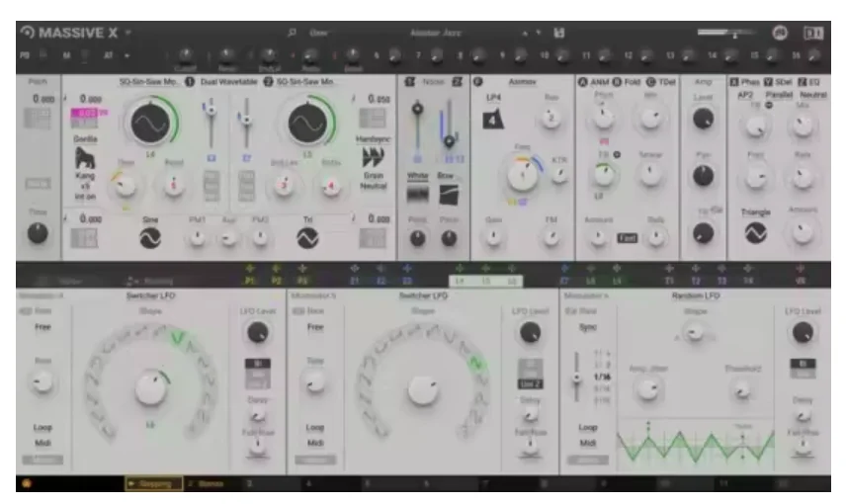Select insert C TDel tab
This screenshot has width=846, height=504.
(661, 82)
